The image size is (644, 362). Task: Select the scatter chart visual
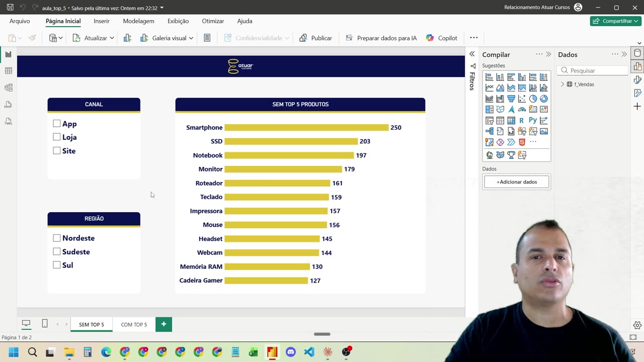pyautogui.click(x=522, y=99)
